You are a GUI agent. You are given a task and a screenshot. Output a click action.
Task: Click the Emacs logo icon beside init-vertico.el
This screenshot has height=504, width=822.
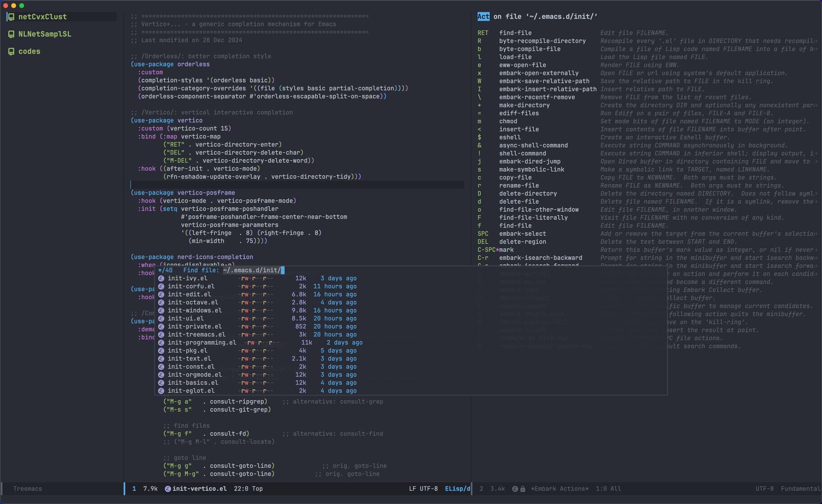tap(167, 489)
